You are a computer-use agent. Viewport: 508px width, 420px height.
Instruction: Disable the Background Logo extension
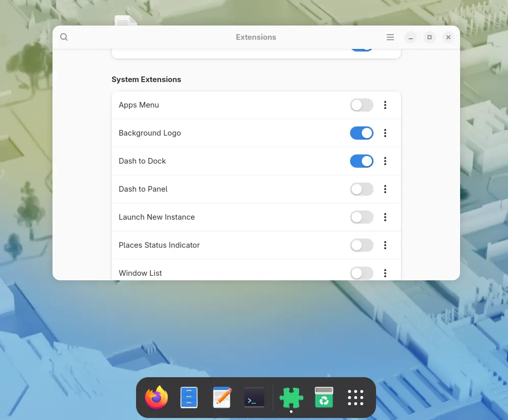[x=362, y=133]
